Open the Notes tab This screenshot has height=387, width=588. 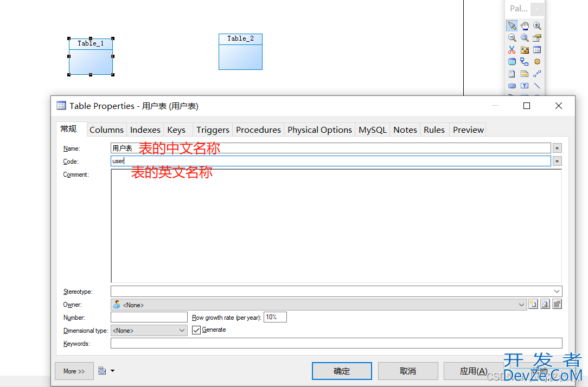pos(405,130)
